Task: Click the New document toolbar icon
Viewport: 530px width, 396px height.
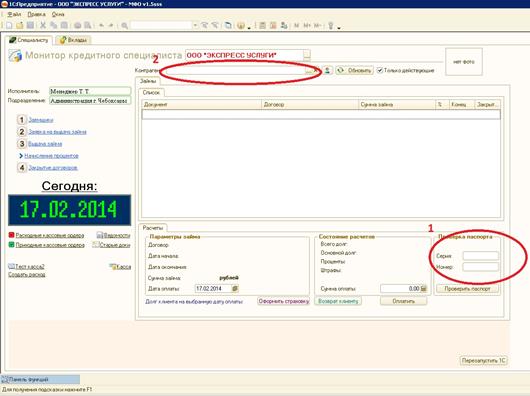Action: (9, 25)
